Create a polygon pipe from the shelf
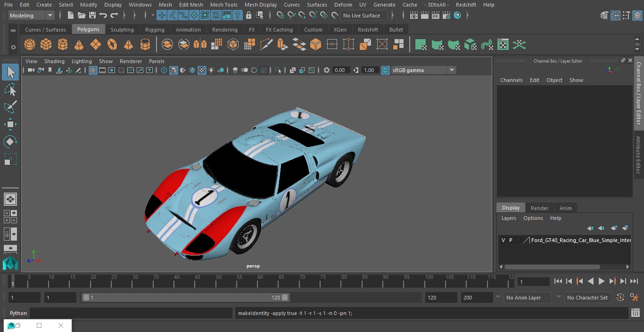This screenshot has width=644, height=332. (x=145, y=45)
